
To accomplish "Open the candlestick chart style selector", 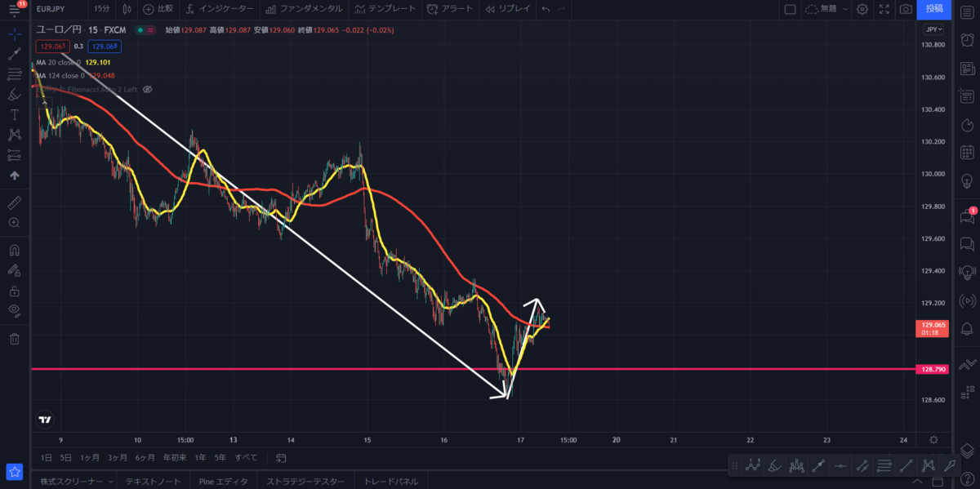I will coord(127,9).
